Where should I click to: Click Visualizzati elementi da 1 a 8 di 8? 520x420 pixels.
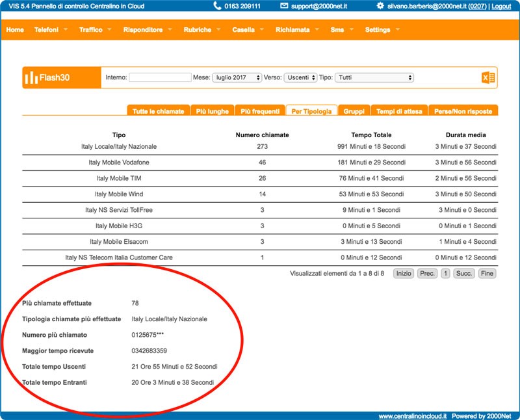tap(337, 273)
